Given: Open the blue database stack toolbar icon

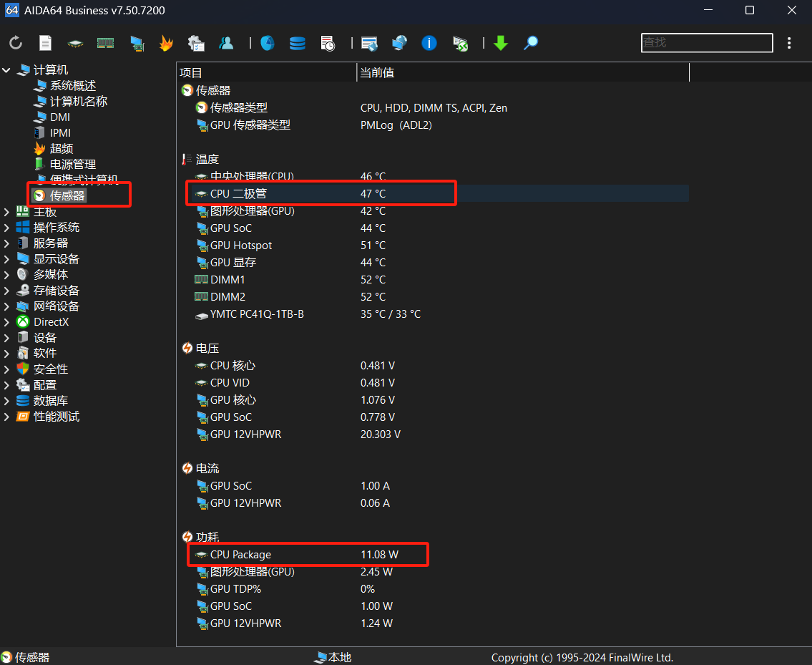Looking at the screenshot, I should [x=297, y=43].
